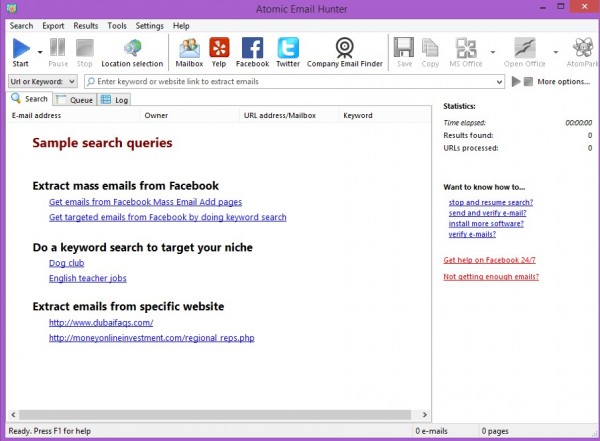Image resolution: width=600 pixels, height=441 pixels.
Task: Click the AtomPark toolbar icon
Action: (x=583, y=47)
